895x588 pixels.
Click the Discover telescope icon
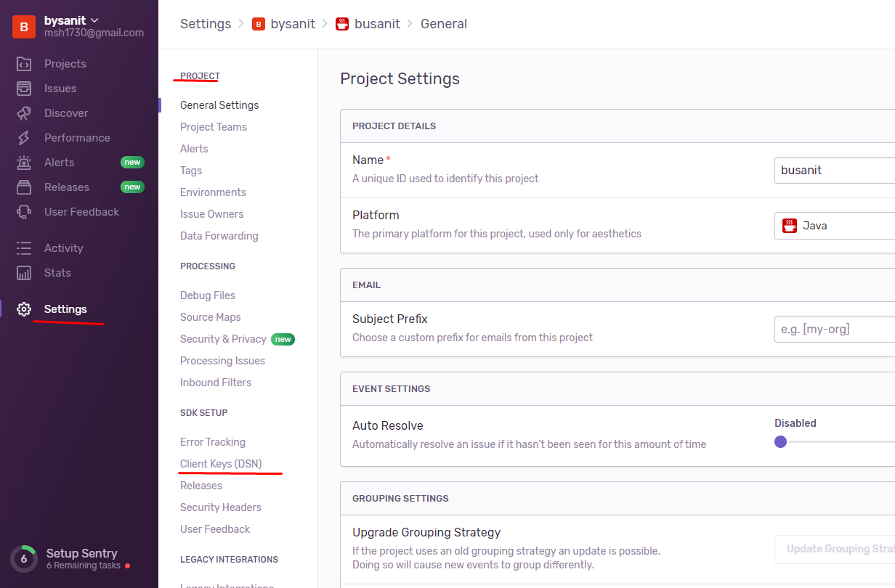(x=24, y=113)
